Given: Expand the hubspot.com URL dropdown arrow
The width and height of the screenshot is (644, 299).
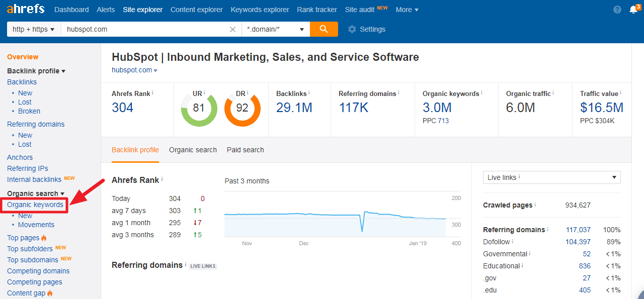Looking at the screenshot, I should click(x=155, y=71).
